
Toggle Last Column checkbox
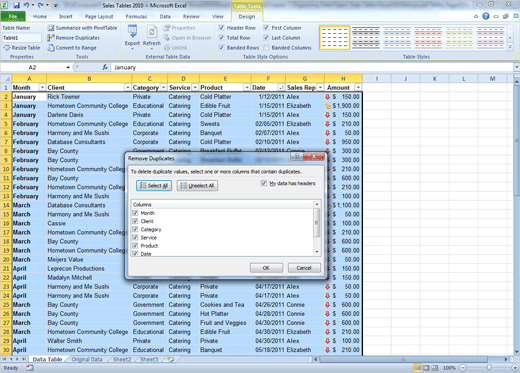[266, 38]
